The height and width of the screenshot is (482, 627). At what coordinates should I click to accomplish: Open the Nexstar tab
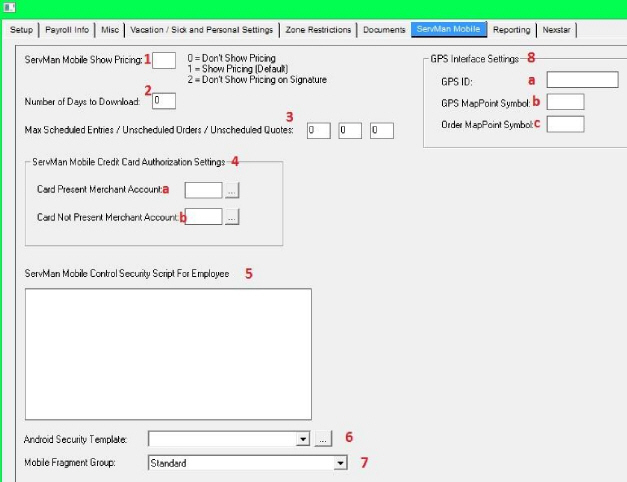coord(556,30)
